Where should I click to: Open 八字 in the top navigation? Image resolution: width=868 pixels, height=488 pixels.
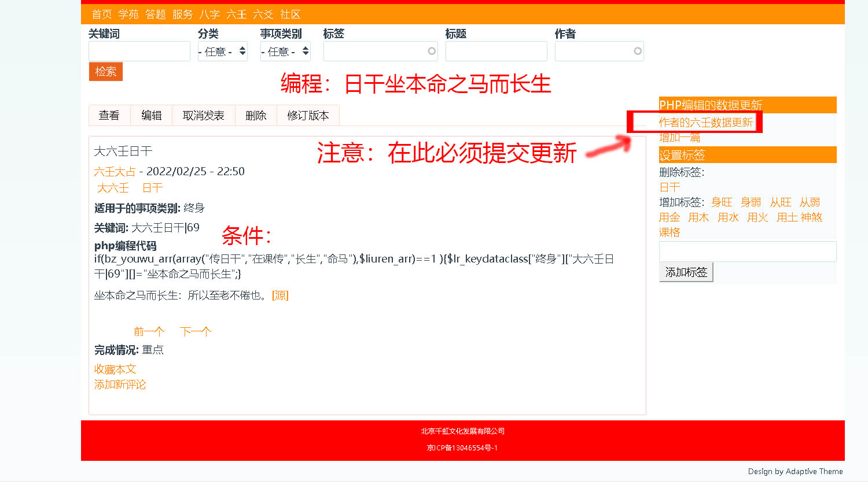pyautogui.click(x=209, y=14)
